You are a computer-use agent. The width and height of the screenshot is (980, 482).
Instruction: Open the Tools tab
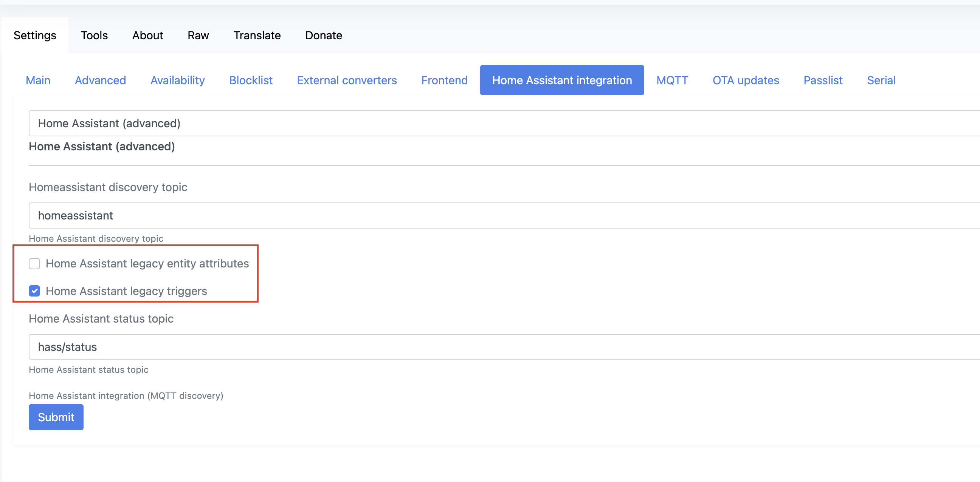[94, 36]
